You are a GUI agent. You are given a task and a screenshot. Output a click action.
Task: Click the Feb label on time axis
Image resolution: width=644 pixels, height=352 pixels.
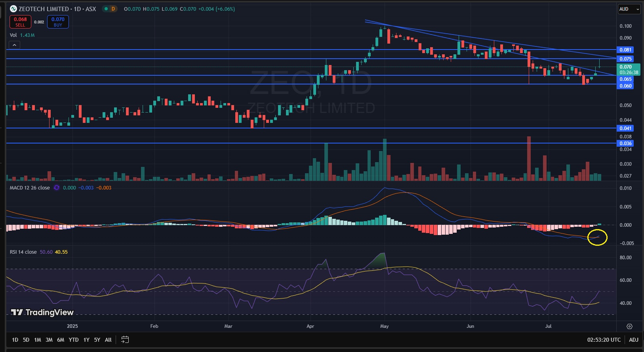[154, 326]
